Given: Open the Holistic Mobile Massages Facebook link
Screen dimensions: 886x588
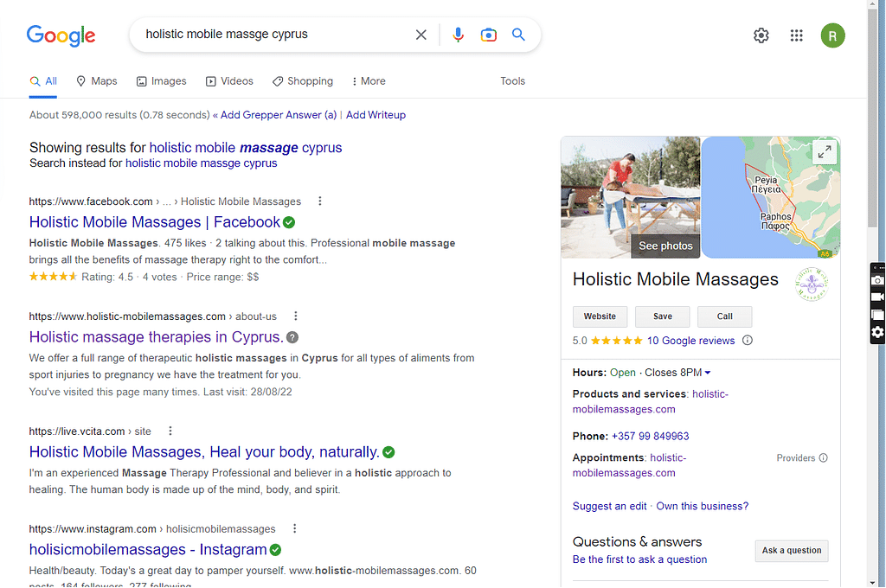Looking at the screenshot, I should coord(155,222).
